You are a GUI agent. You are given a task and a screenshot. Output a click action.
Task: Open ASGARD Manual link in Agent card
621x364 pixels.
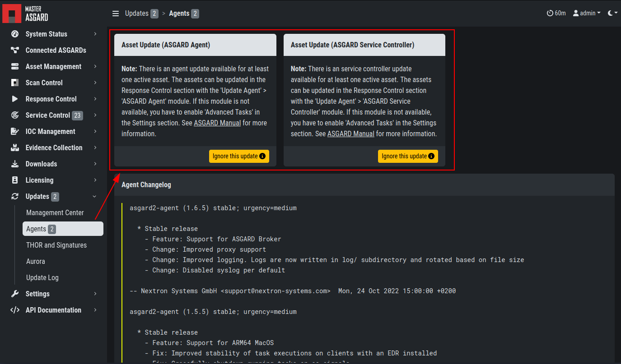(x=217, y=123)
